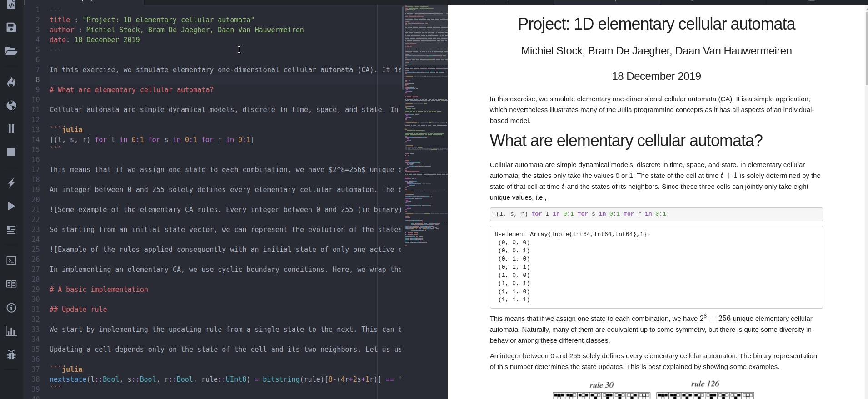Click the 'In implementing an elementary CA' line

point(225,270)
